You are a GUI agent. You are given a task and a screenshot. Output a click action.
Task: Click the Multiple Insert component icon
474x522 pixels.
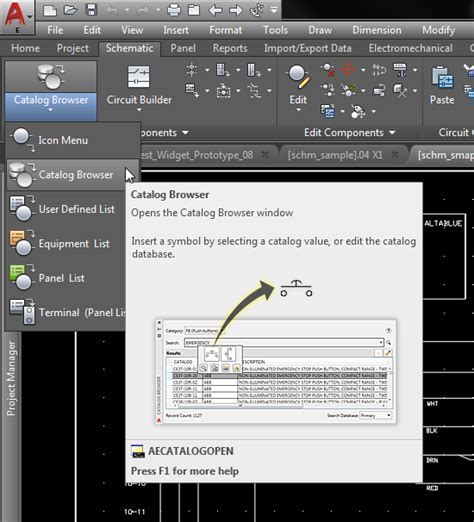point(191,70)
